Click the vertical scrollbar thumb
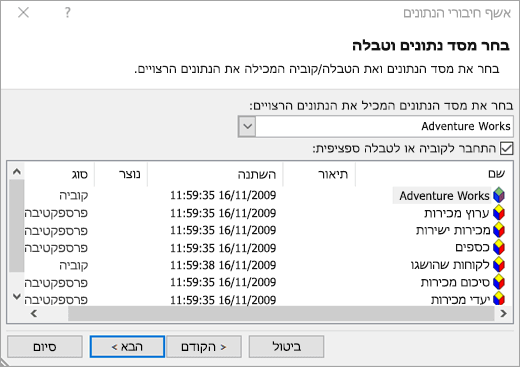 tap(17, 226)
